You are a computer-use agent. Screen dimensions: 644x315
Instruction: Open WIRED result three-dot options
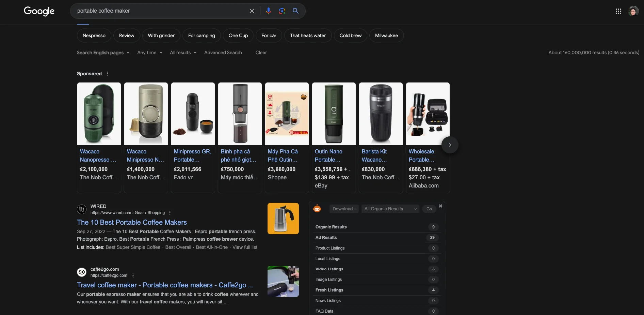click(x=170, y=213)
